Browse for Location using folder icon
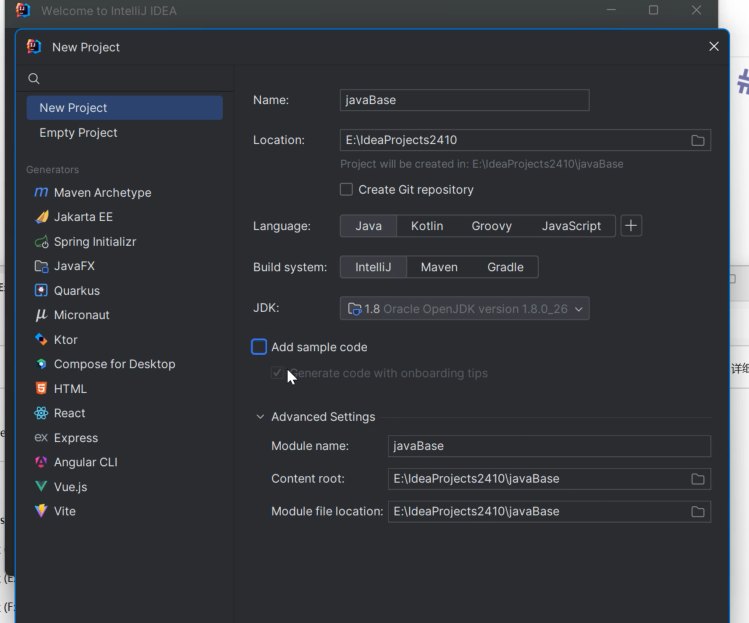 click(x=697, y=140)
